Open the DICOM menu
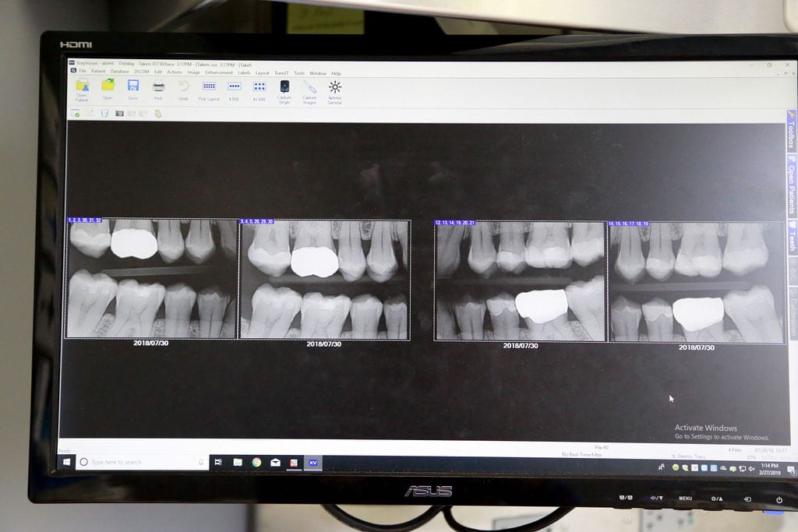The image size is (798, 532). coord(142,72)
